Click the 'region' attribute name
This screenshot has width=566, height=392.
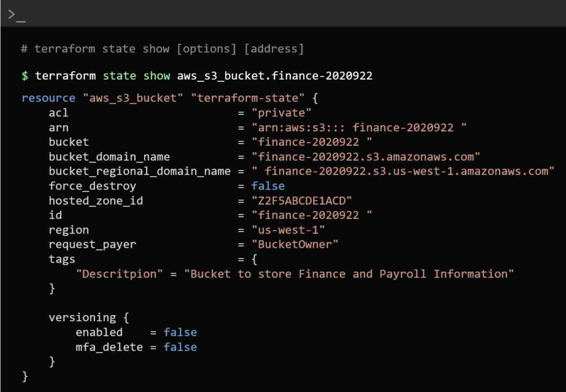coord(69,230)
